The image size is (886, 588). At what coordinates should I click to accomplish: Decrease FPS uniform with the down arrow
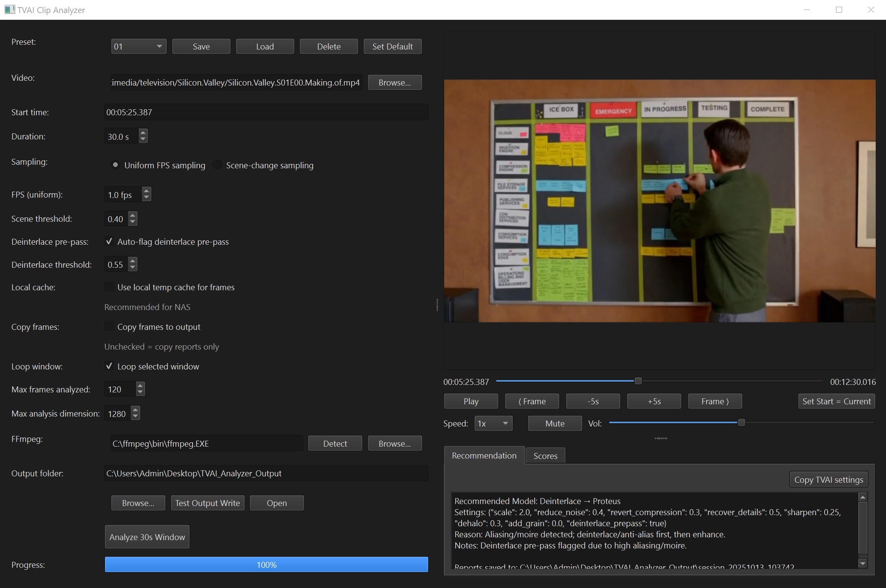point(147,198)
